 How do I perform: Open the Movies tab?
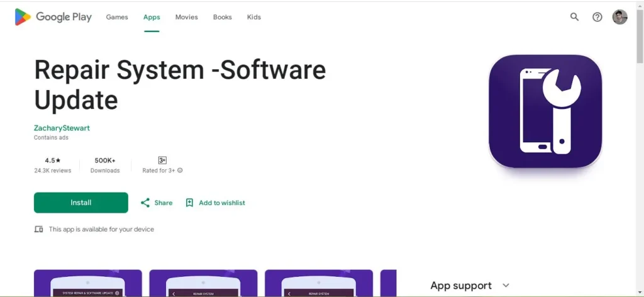click(186, 17)
